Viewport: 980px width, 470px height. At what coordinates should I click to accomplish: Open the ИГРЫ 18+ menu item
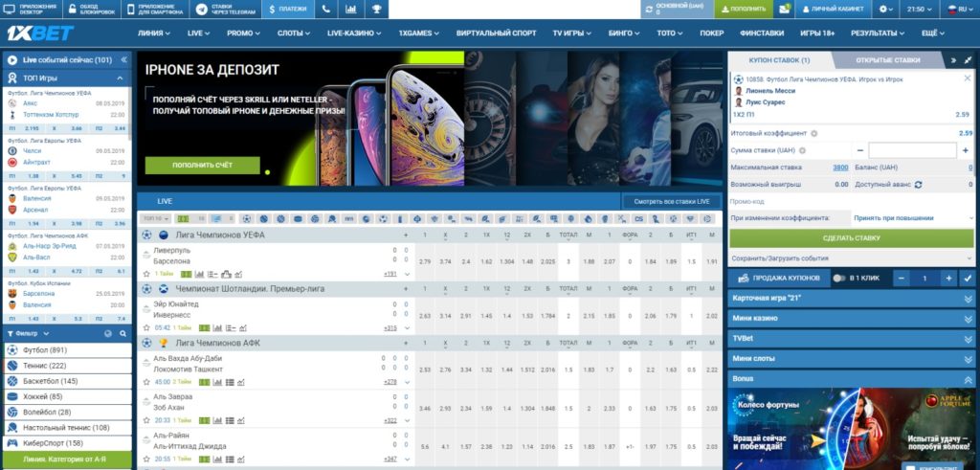point(817,34)
